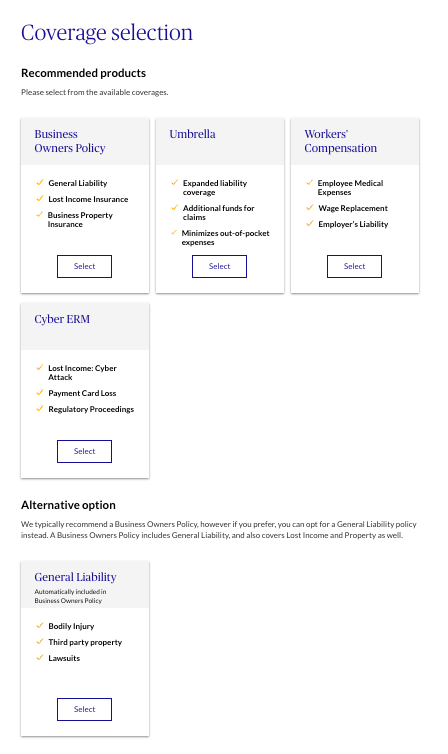Click the checkmark next to Bodily Injury

click(40, 626)
